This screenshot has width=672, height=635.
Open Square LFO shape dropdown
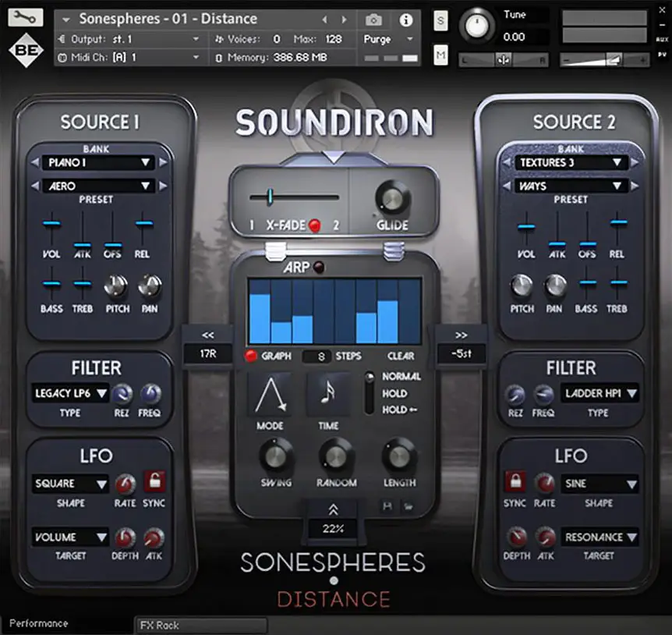(70, 484)
